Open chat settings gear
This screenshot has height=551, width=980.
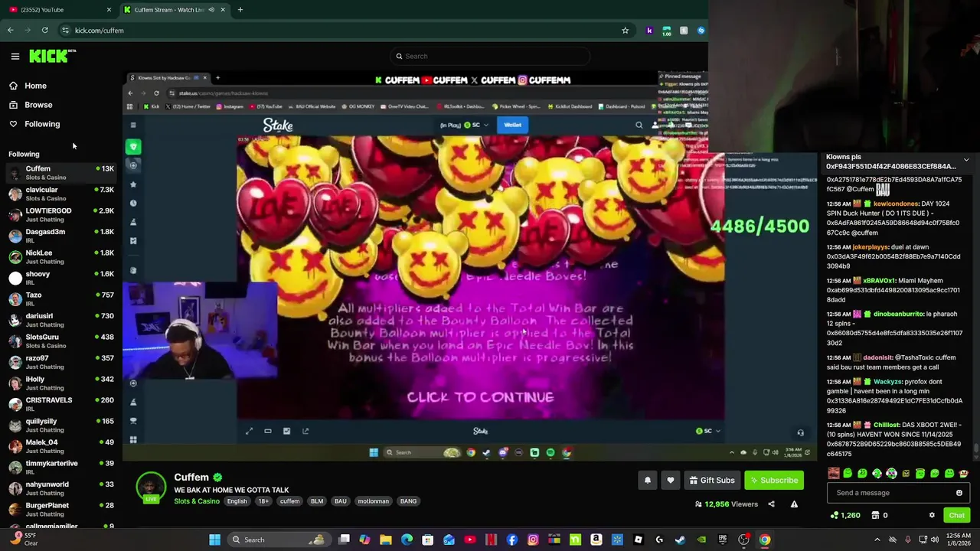coord(932,515)
